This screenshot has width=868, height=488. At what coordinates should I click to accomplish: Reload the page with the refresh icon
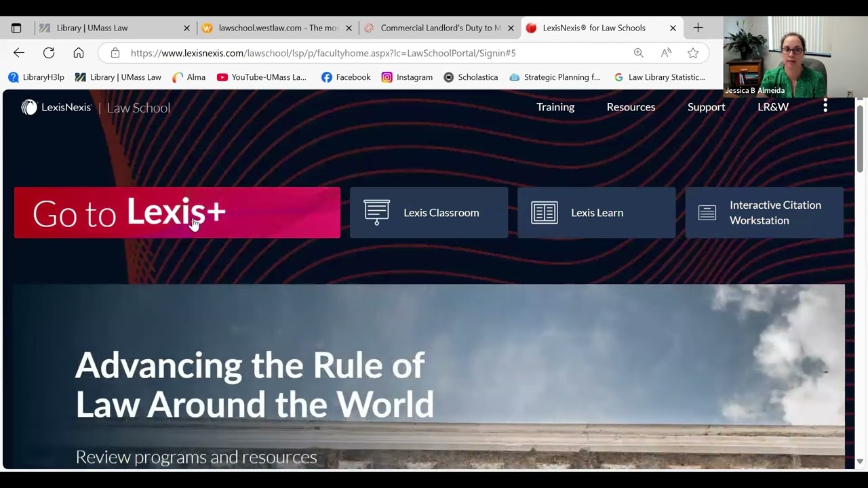[49, 53]
